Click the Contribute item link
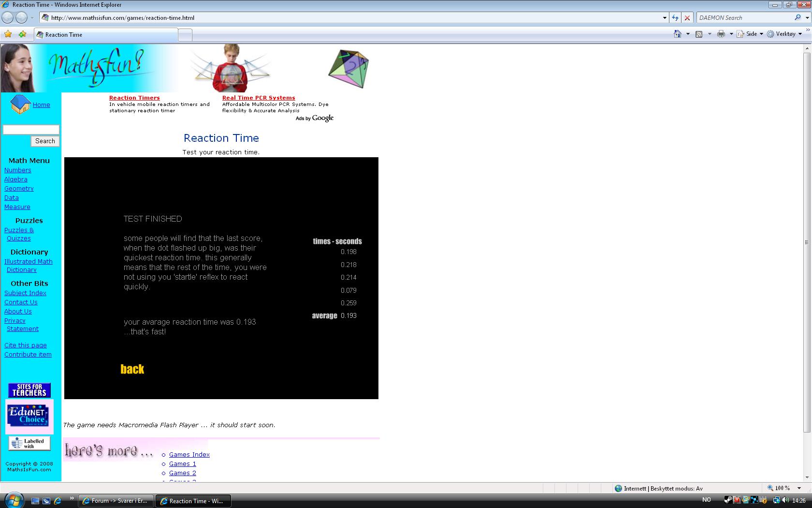 click(28, 355)
